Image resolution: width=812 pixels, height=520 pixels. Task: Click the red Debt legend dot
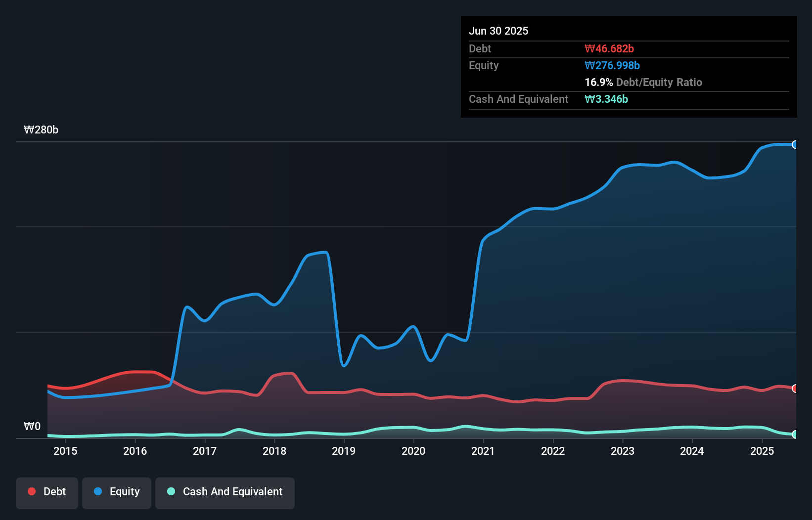[x=32, y=491]
